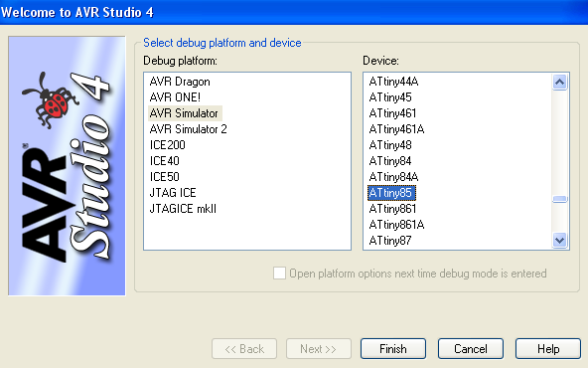588x368 pixels.
Task: Toggle open platform options checkbox
Action: point(279,273)
